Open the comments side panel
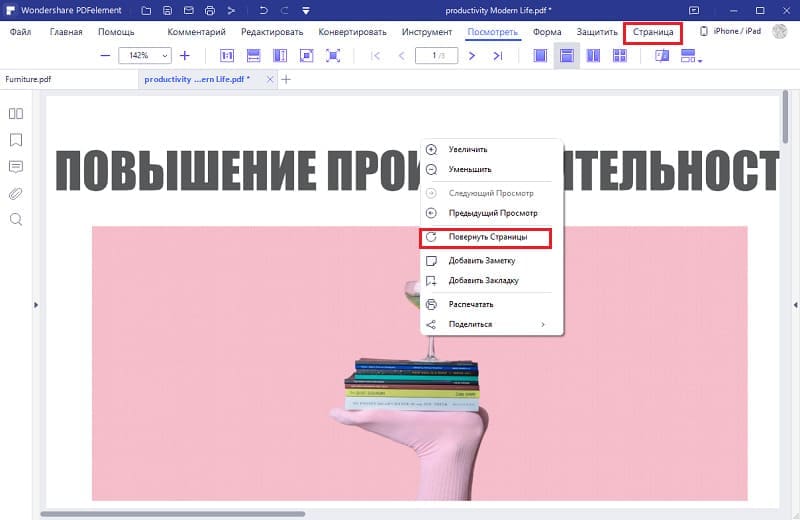Viewport: 800px width, 520px height. point(16,167)
